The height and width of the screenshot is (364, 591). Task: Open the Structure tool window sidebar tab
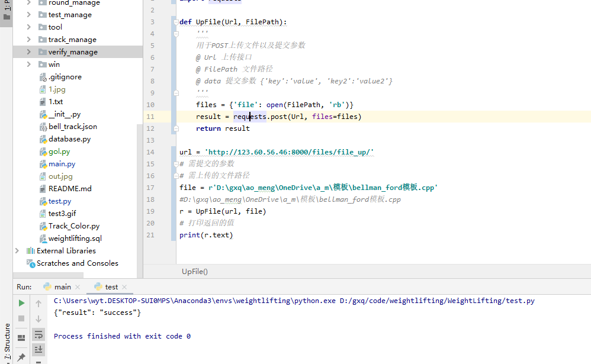(7, 342)
